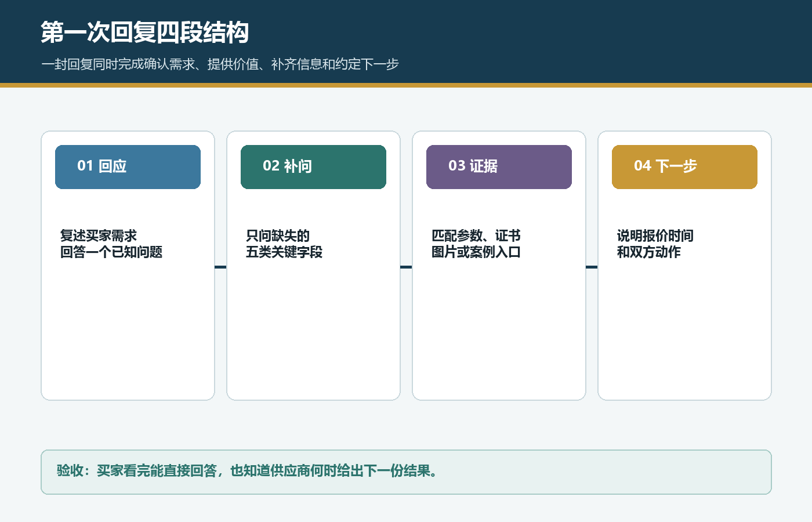Select the text 说明报价时间
This screenshot has width=812, height=522.
pos(655,235)
